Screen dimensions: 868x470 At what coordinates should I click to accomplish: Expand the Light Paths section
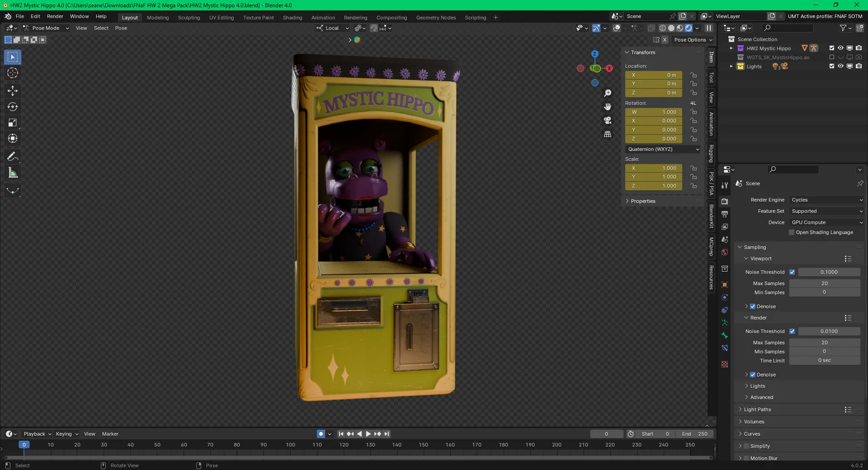pos(757,410)
